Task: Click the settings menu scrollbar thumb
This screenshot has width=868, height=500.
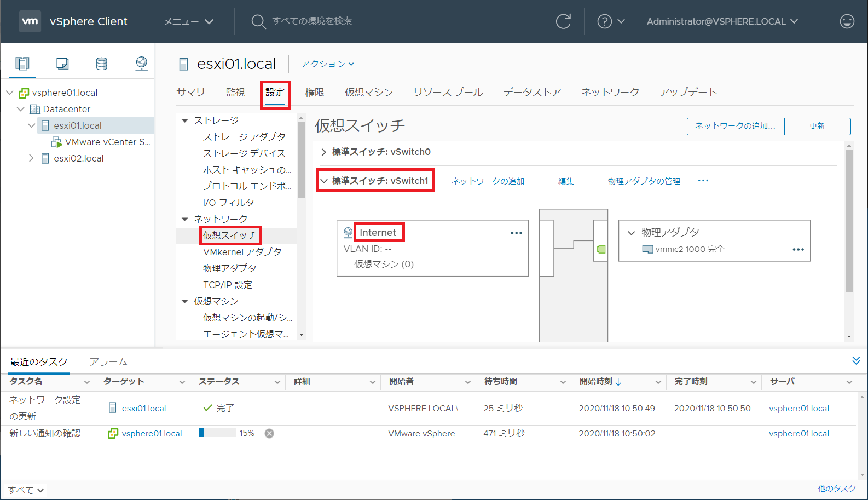Action: pos(301,160)
